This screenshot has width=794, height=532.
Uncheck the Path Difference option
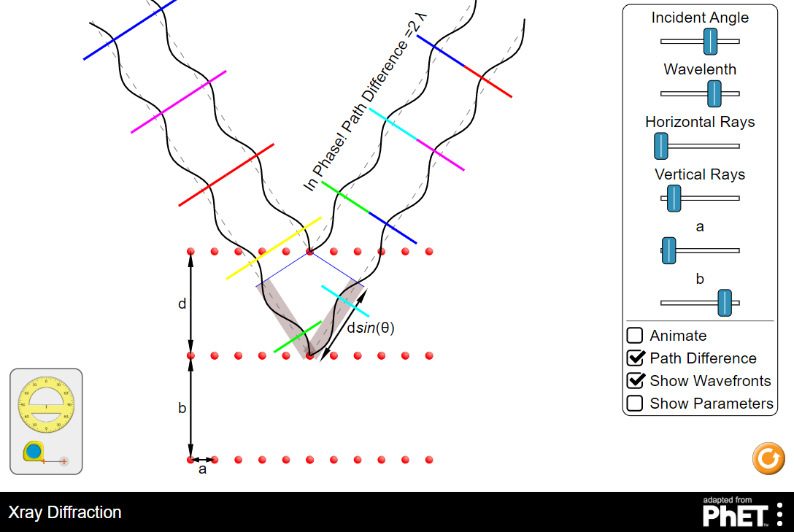tap(635, 358)
